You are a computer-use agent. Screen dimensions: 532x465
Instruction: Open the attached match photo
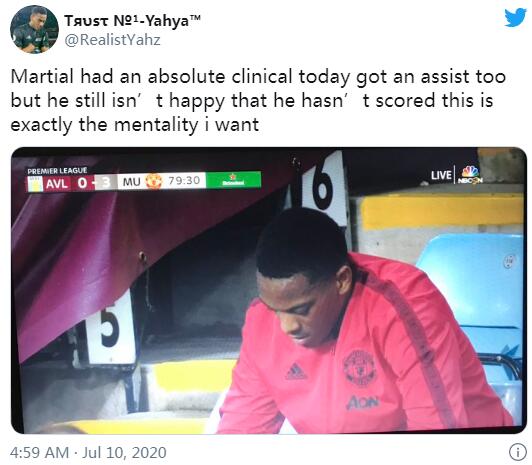pyautogui.click(x=269, y=290)
